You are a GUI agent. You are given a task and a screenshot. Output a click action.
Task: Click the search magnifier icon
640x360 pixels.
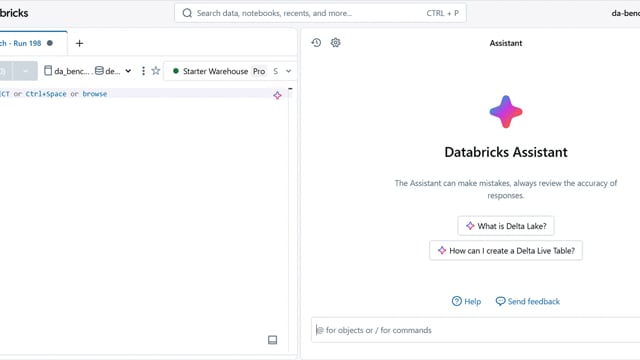tap(187, 13)
